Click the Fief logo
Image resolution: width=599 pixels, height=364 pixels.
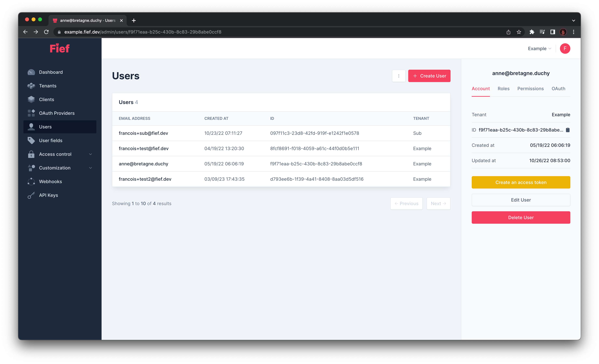point(59,48)
